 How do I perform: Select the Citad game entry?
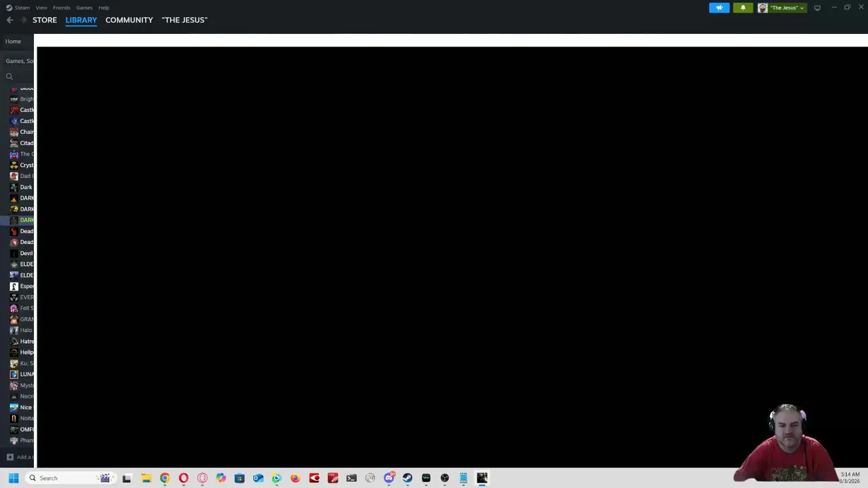click(22, 143)
